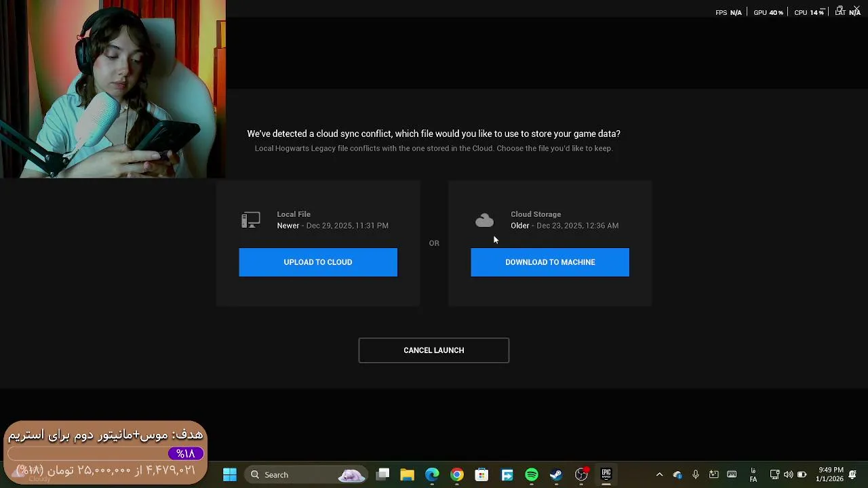Click the local file computer icon
This screenshot has height=488, width=868.
tap(251, 220)
